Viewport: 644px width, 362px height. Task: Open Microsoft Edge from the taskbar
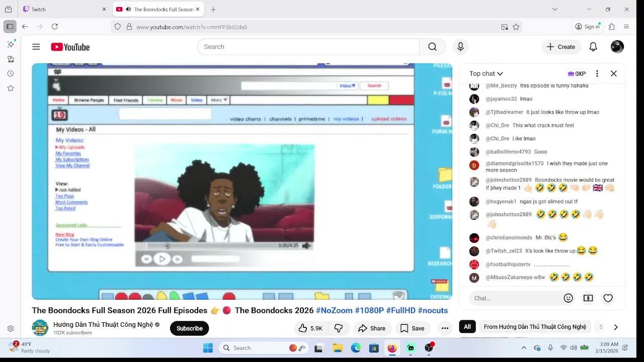[x=356, y=348]
